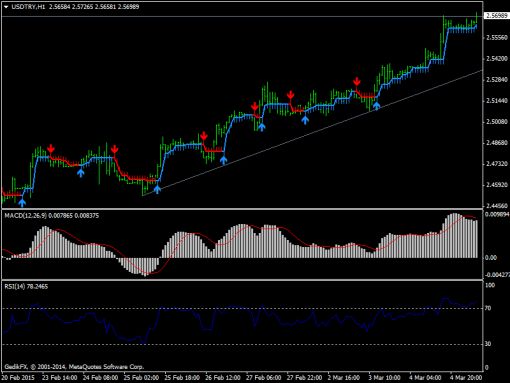Viewport: 510px width, 383px height.
Task: Click the leftmost red down-arrow sell signal
Action: click(x=51, y=148)
